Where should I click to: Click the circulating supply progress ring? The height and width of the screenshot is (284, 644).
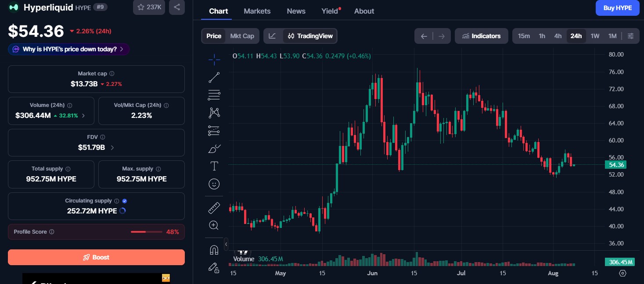coord(122,211)
